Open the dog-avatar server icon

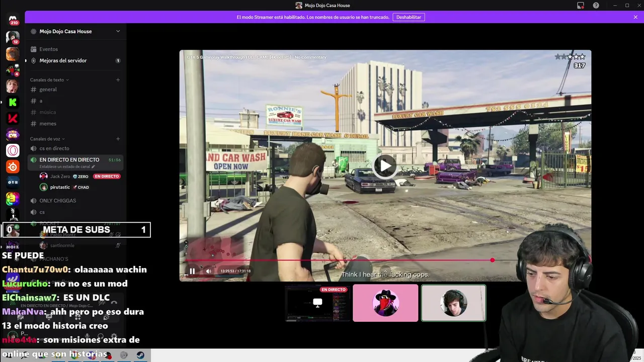click(13, 53)
